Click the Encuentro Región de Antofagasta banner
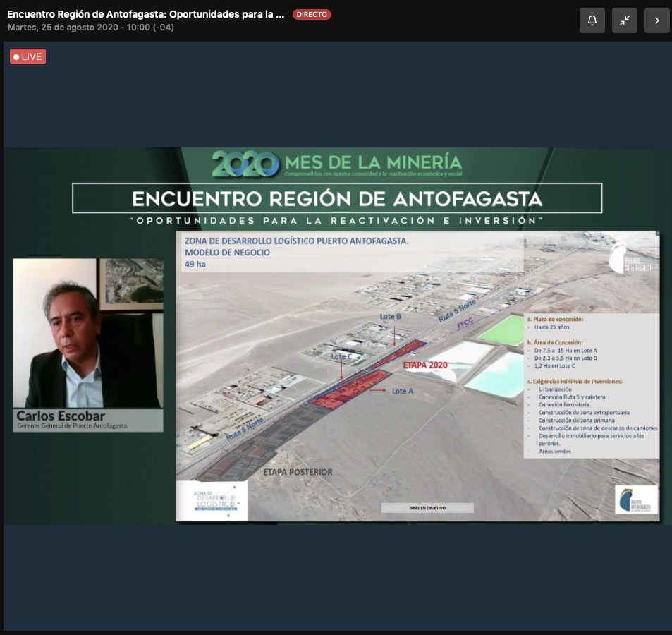 click(337, 198)
